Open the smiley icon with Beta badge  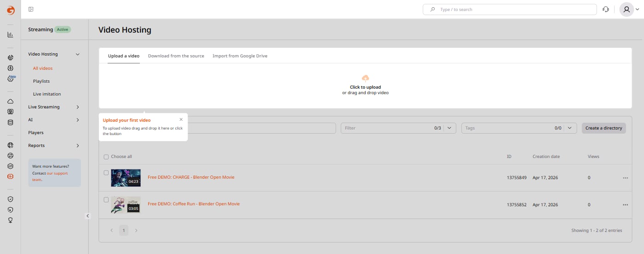[11, 79]
